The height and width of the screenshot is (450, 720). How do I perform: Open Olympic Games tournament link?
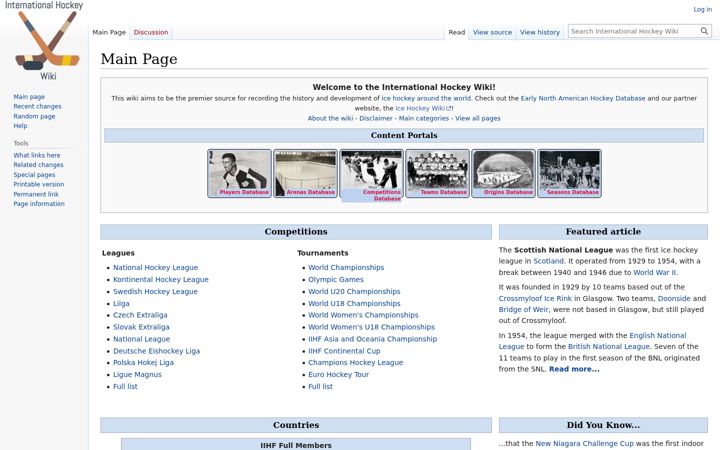coord(336,279)
